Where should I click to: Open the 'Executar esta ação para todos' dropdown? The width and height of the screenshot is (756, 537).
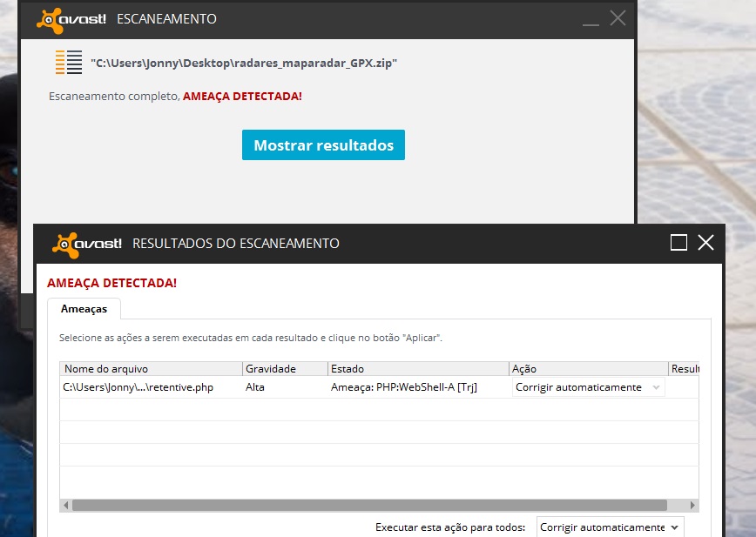(610, 527)
